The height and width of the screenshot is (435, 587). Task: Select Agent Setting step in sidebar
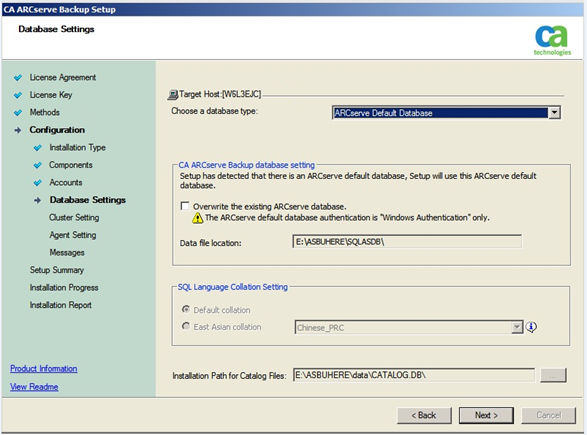[73, 235]
